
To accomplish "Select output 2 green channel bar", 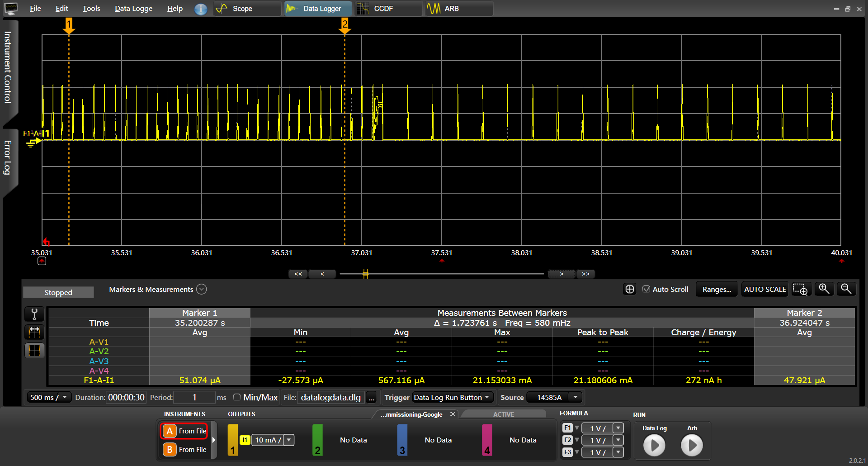I will tap(317, 440).
